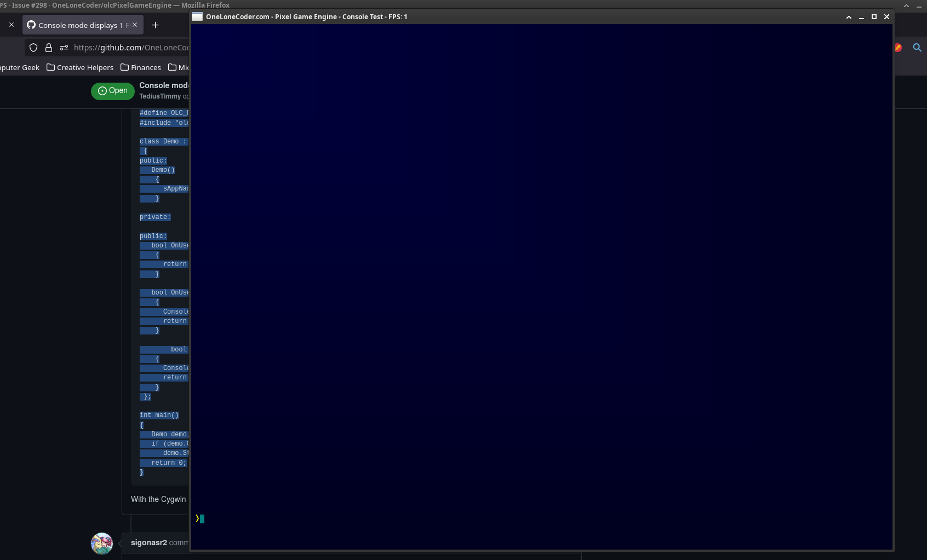The image size is (927, 560).
Task: Click the tracking protection shield in the address bar
Action: [33, 48]
